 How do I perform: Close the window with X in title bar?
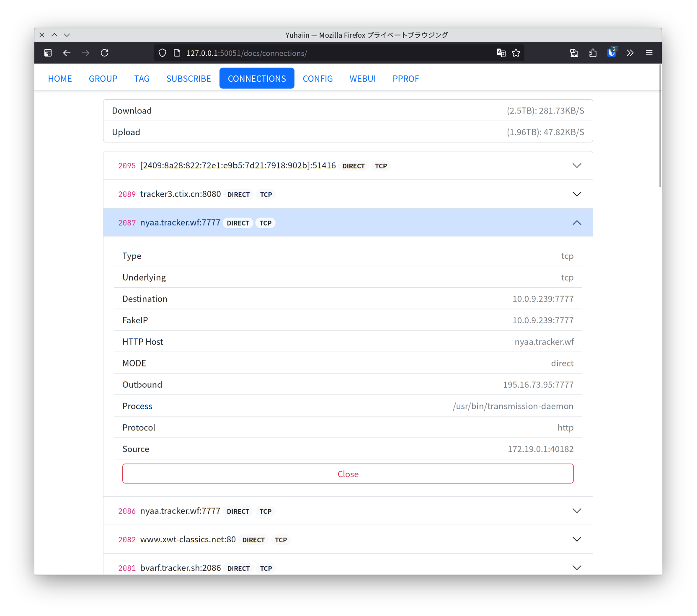click(42, 35)
